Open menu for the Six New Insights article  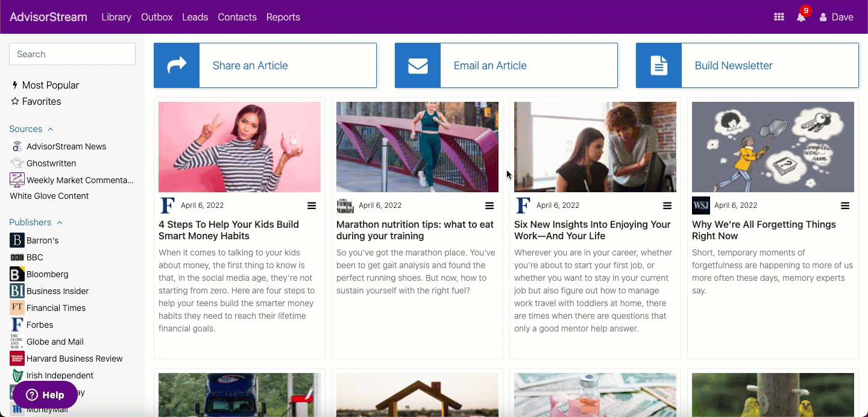667,205
